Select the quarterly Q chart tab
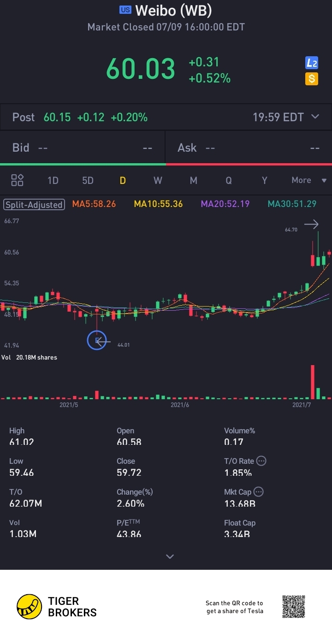Viewport: 332px width, 644px height. (229, 180)
